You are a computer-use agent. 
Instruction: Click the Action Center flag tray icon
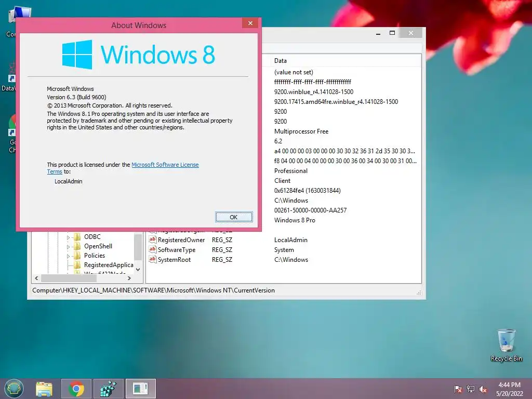click(x=458, y=389)
